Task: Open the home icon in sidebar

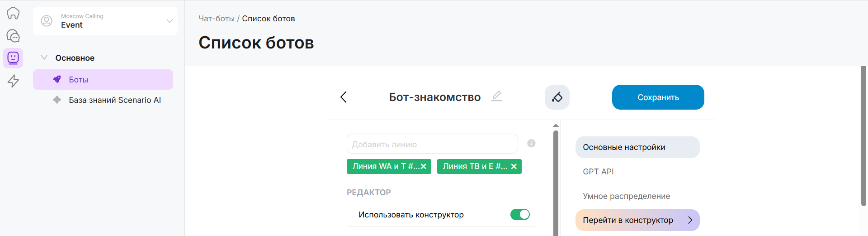Action: [x=13, y=13]
